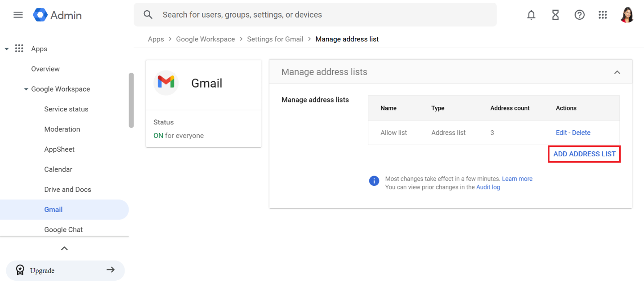Click the Upgrade button
Viewport: 644px width, 287px height.
tap(65, 270)
